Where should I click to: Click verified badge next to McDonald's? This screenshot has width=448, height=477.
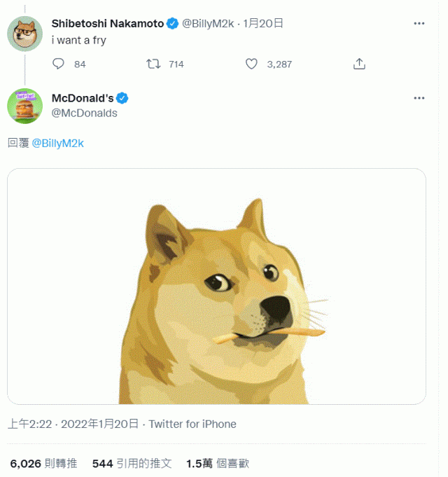tap(122, 98)
